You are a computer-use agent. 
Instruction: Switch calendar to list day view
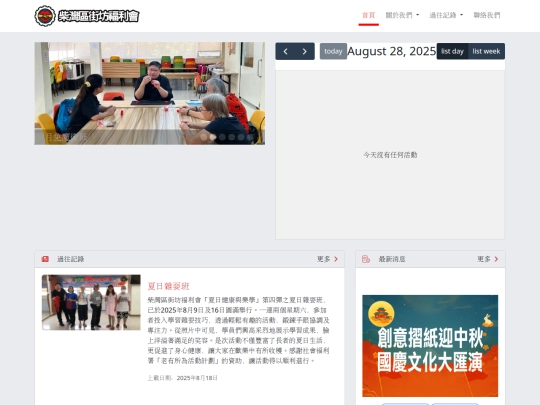point(452,51)
